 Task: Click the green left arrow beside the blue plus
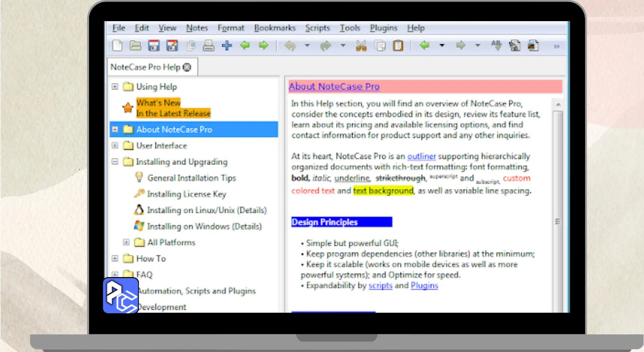pos(245,46)
